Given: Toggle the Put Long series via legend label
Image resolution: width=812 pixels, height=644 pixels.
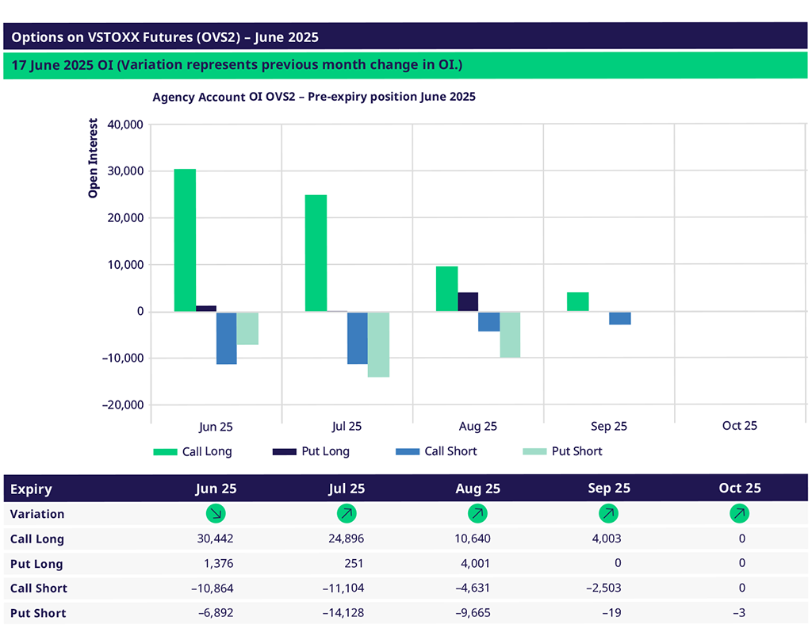Looking at the screenshot, I should [325, 451].
